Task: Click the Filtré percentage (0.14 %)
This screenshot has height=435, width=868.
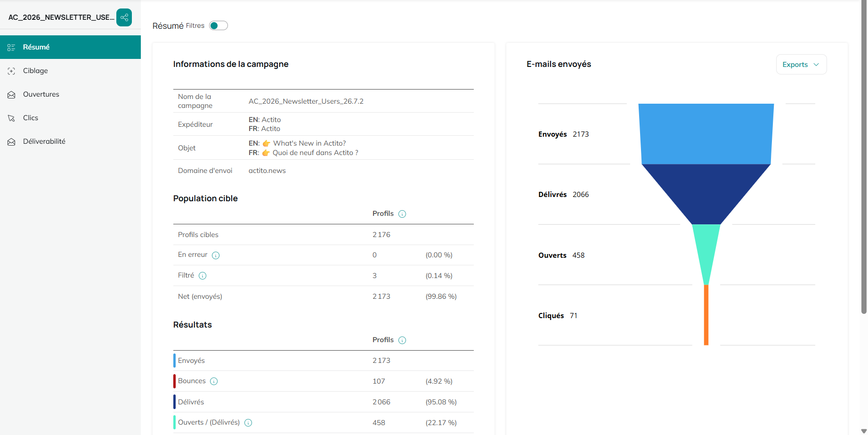Action: pyautogui.click(x=439, y=276)
